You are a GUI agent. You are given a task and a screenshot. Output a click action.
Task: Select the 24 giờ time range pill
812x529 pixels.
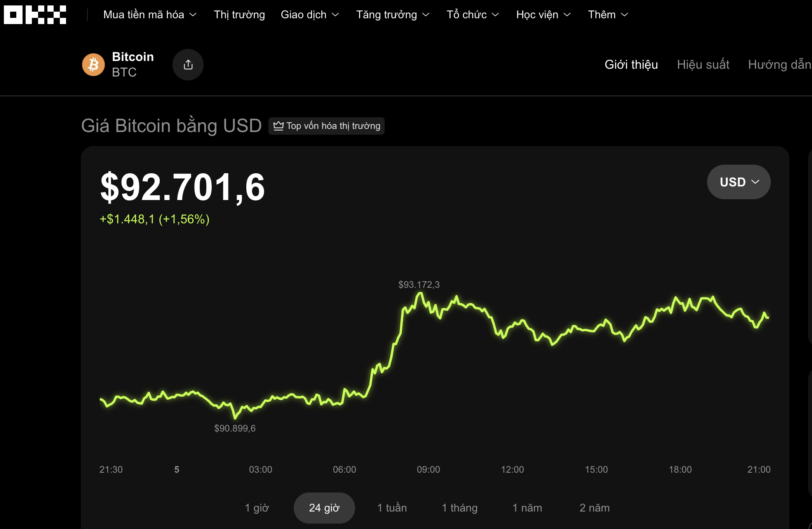[x=324, y=508]
